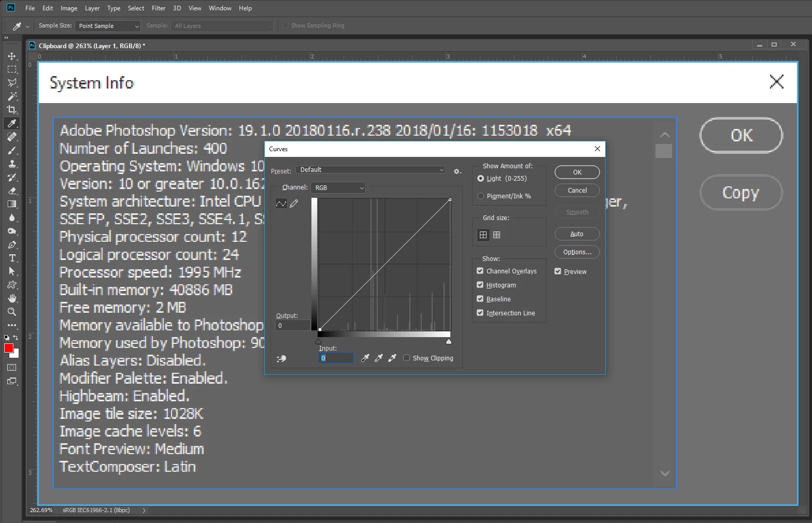
Task: Select Light (0-255) radio button
Action: pyautogui.click(x=480, y=178)
